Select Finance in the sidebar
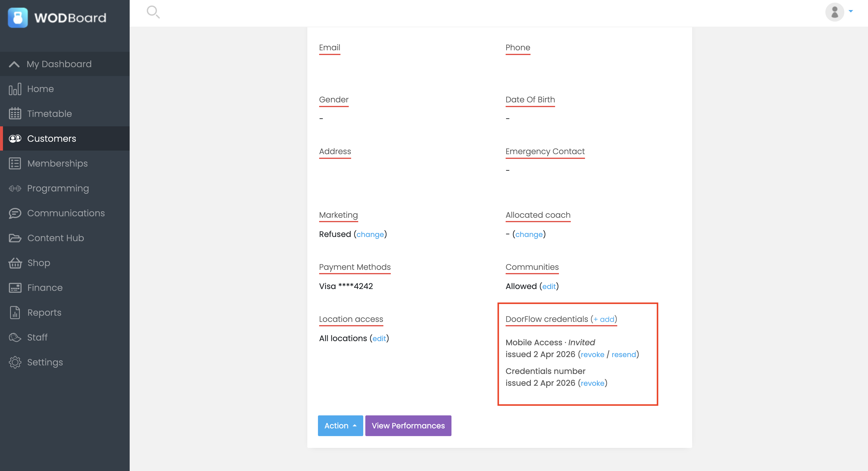Viewport: 868px width, 471px height. tap(45, 288)
